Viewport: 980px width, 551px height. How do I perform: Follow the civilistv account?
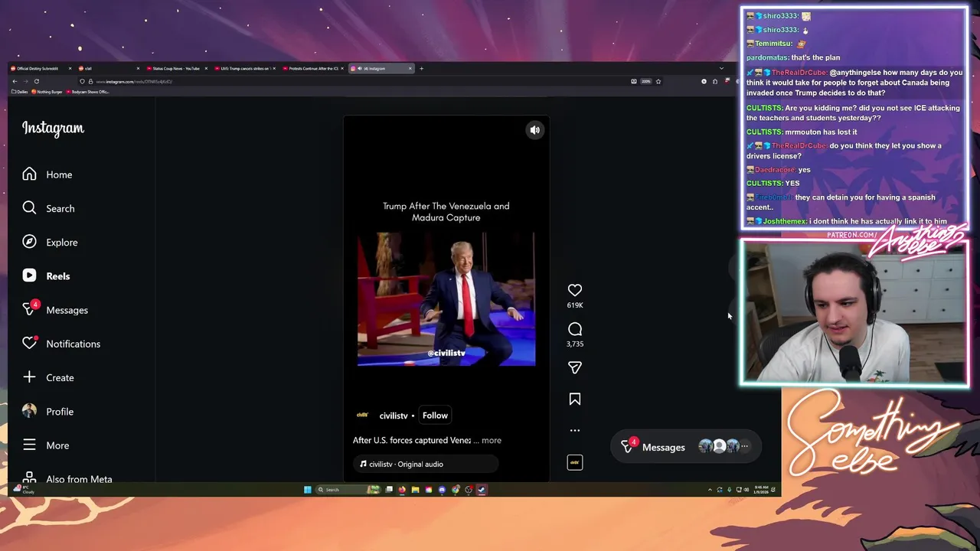[x=435, y=416]
